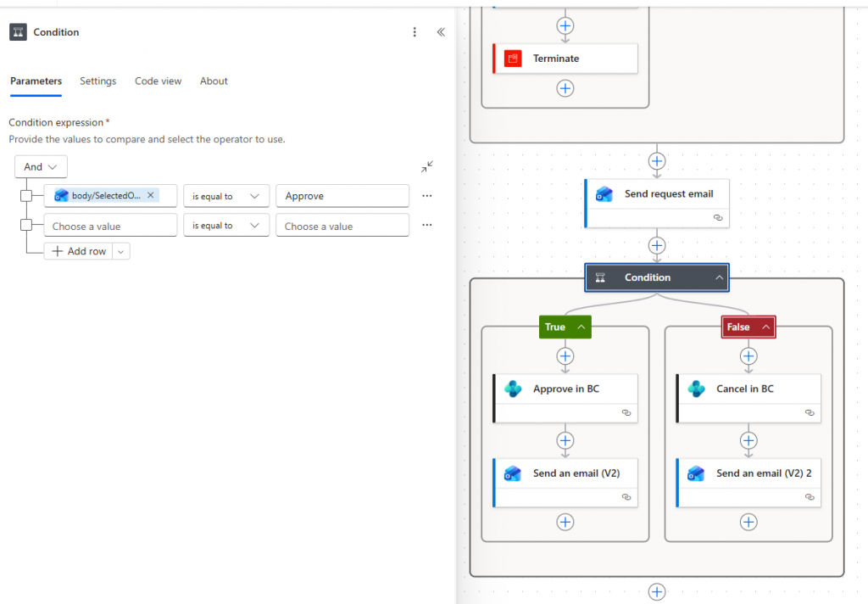Select the Approve in BC action
Screen dimensions: 868x604
tap(565, 389)
